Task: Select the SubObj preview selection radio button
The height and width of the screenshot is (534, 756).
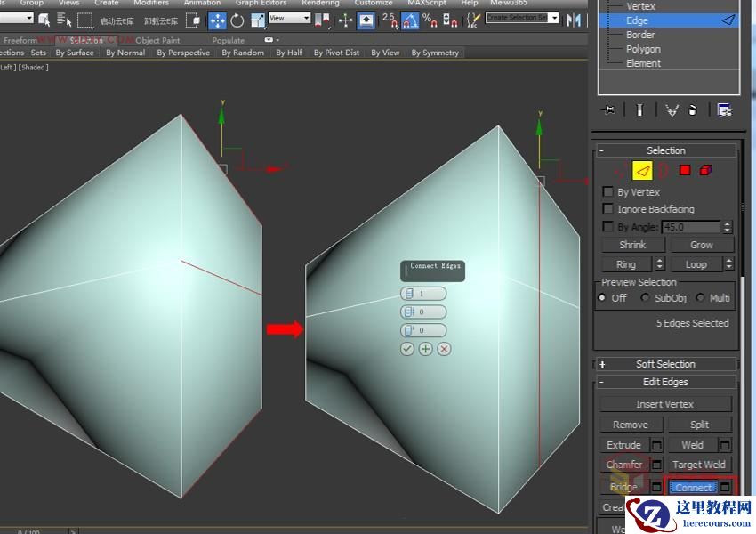Action: [647, 298]
